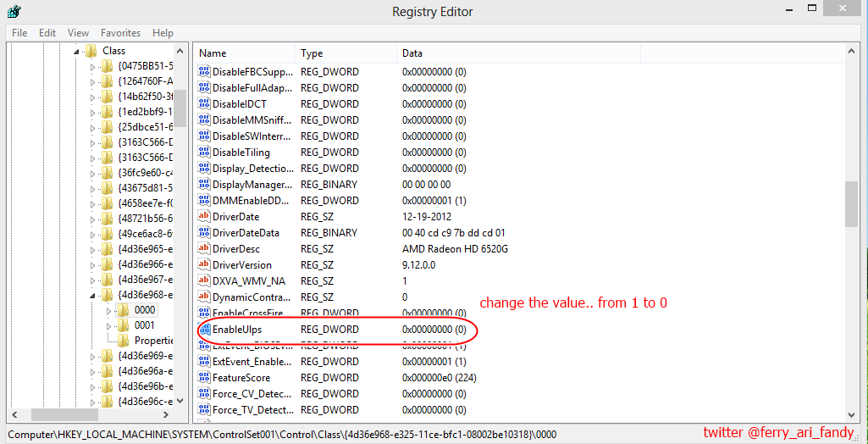Expand the 0000 subkey arrow

[x=108, y=310]
